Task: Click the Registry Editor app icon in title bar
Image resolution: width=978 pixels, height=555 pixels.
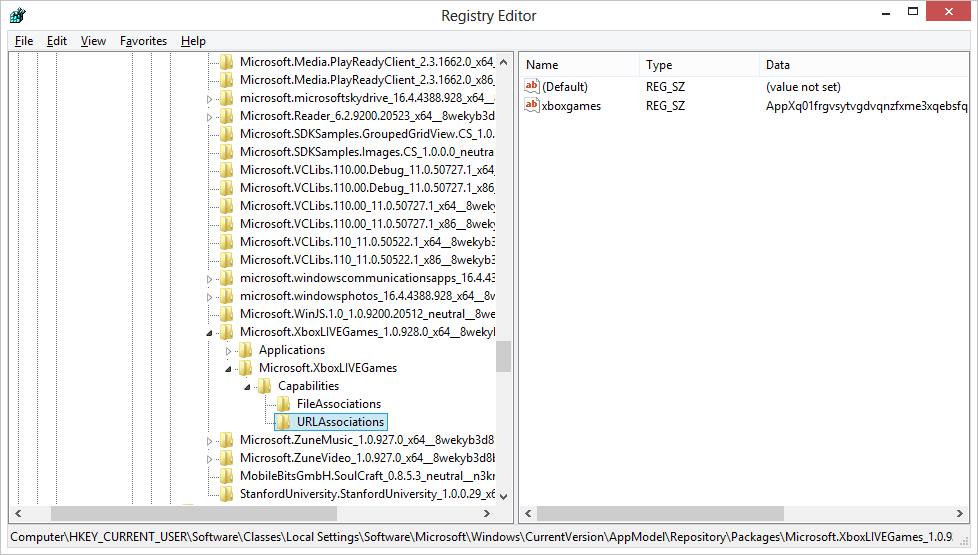Action: [x=18, y=15]
